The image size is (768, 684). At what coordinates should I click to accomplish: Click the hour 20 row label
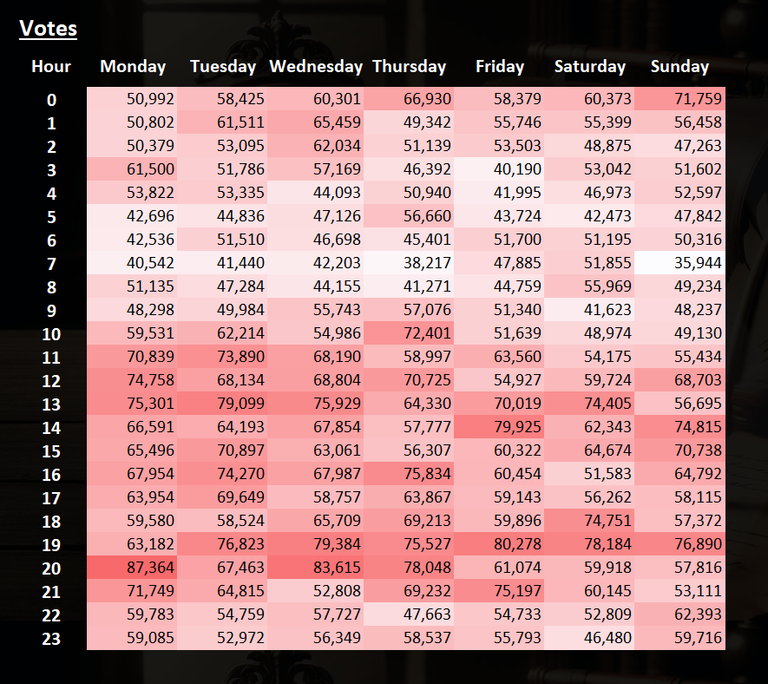[51, 568]
